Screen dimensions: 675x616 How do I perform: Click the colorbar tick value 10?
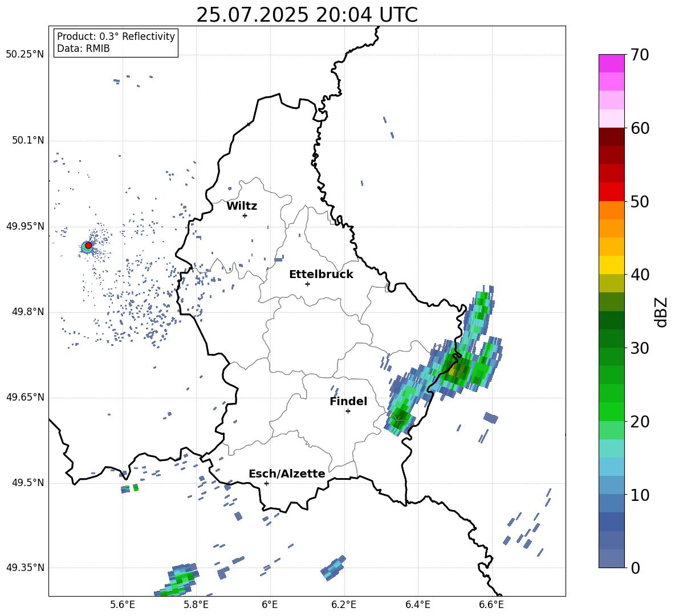pyautogui.click(x=640, y=495)
